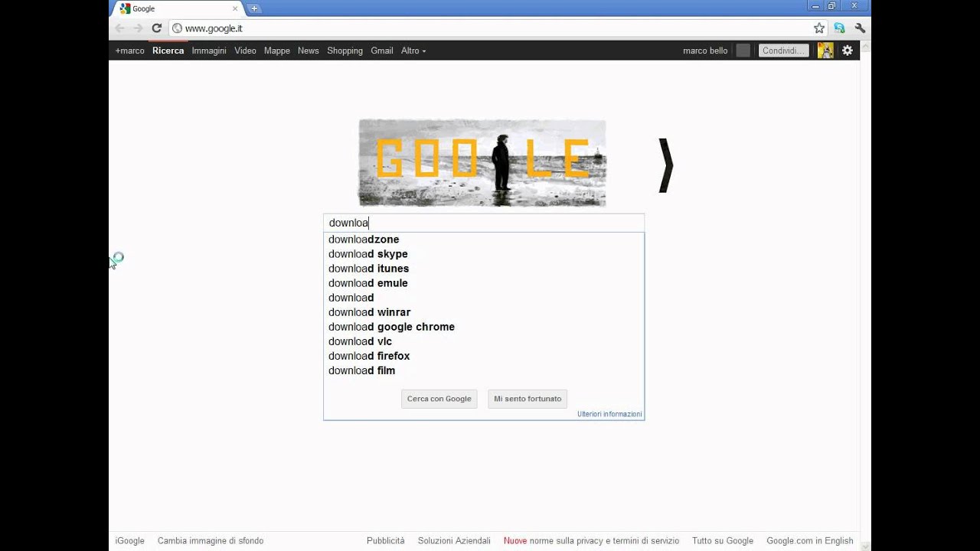
Task: Open privacy e termini di servizio link
Action: click(591, 541)
